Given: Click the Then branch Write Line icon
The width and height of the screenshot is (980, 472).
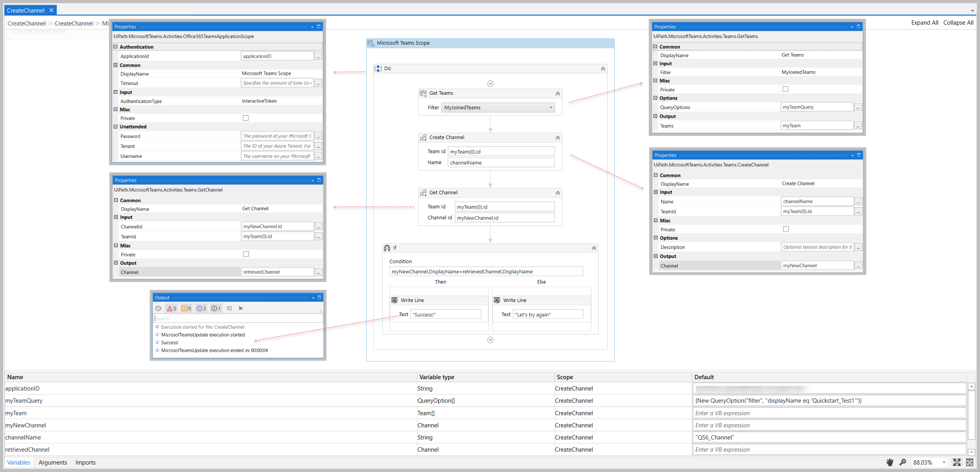Looking at the screenshot, I should (x=395, y=300).
